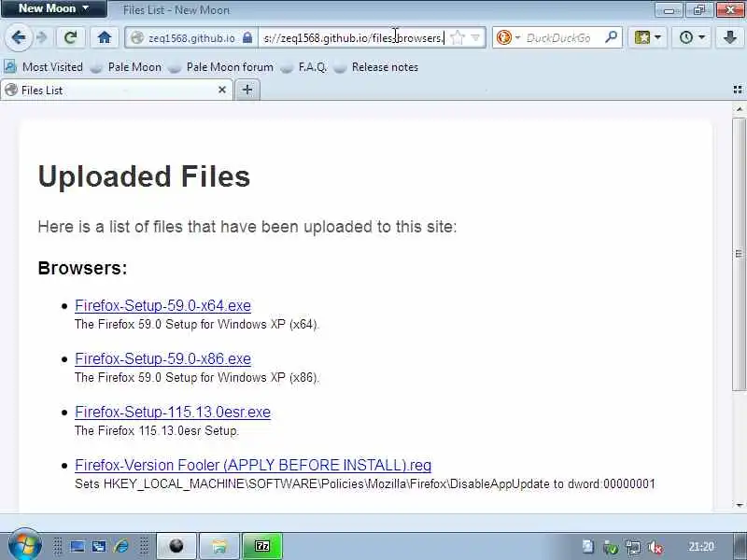Viewport: 747px width, 560px height.
Task: Click the search magnifier icon
Action: pyautogui.click(x=612, y=37)
